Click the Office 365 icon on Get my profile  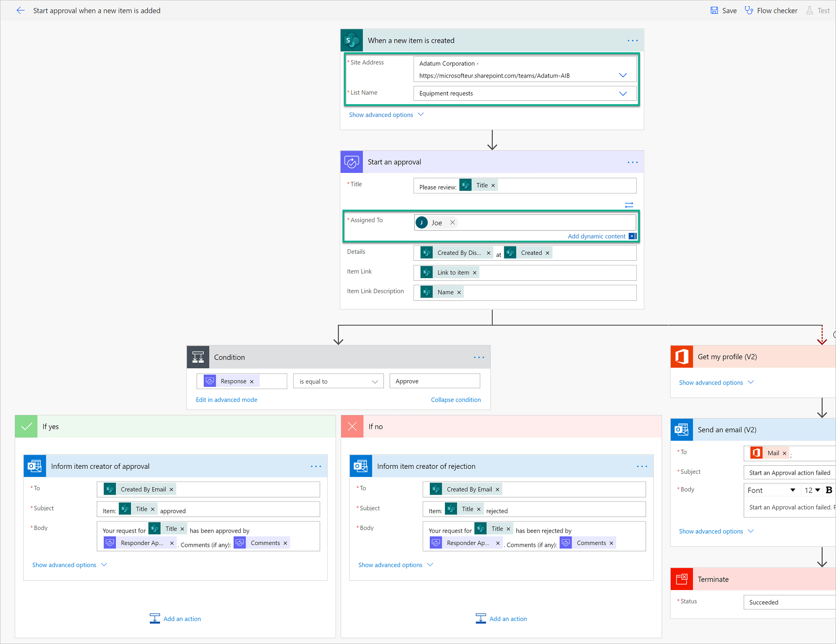tap(681, 357)
